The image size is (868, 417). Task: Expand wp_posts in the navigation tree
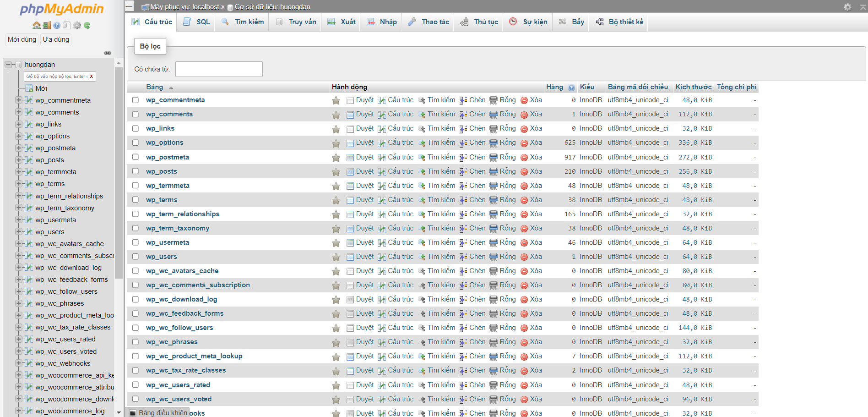[19, 160]
